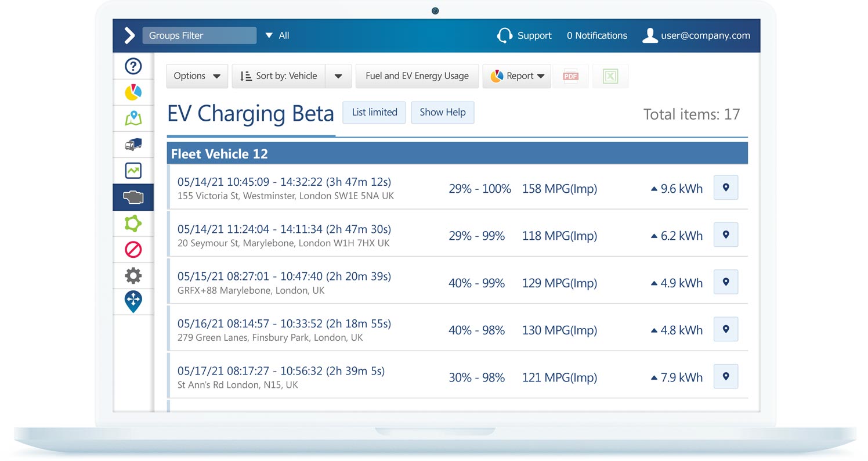
Task: Click the 129 MPG(Imp) value
Action: (559, 283)
